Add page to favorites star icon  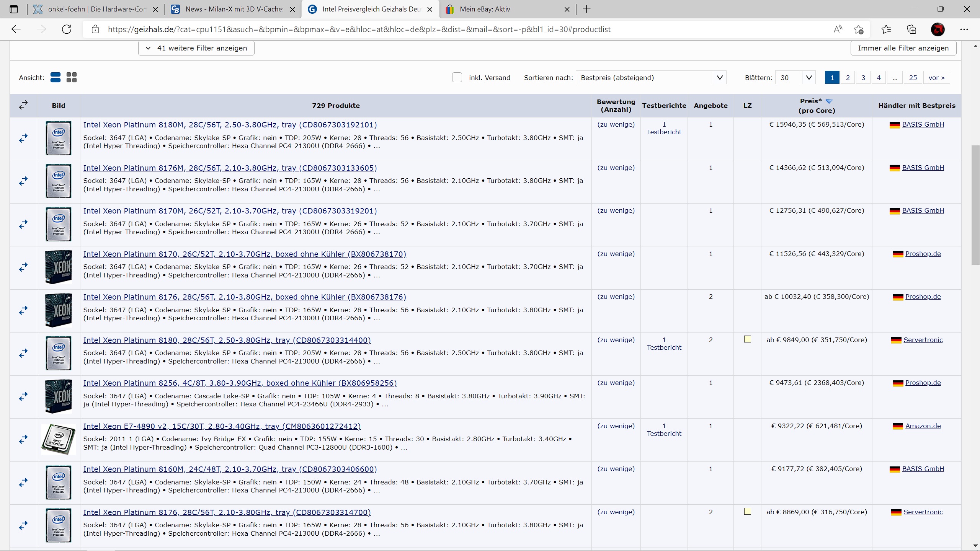(x=859, y=29)
